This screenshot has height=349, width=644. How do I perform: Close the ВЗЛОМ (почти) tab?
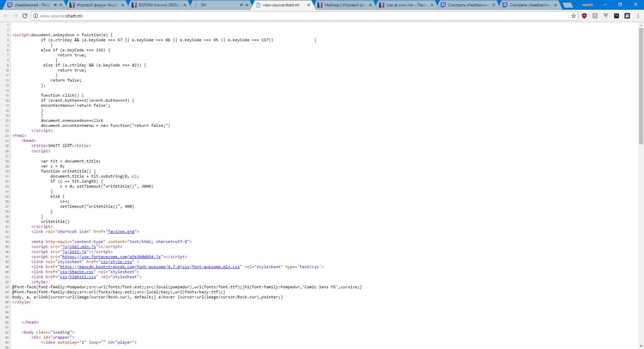[x=186, y=5]
